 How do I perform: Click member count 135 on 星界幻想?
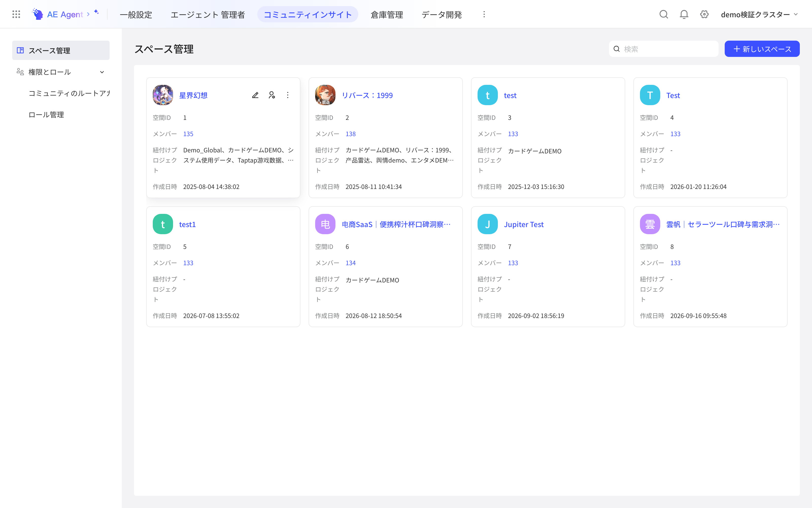pos(188,134)
